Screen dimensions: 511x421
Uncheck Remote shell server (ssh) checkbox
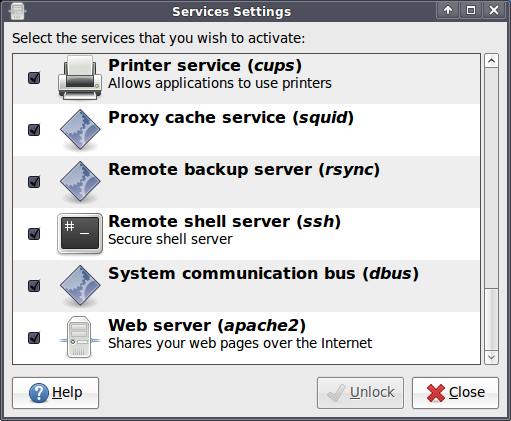pos(34,234)
